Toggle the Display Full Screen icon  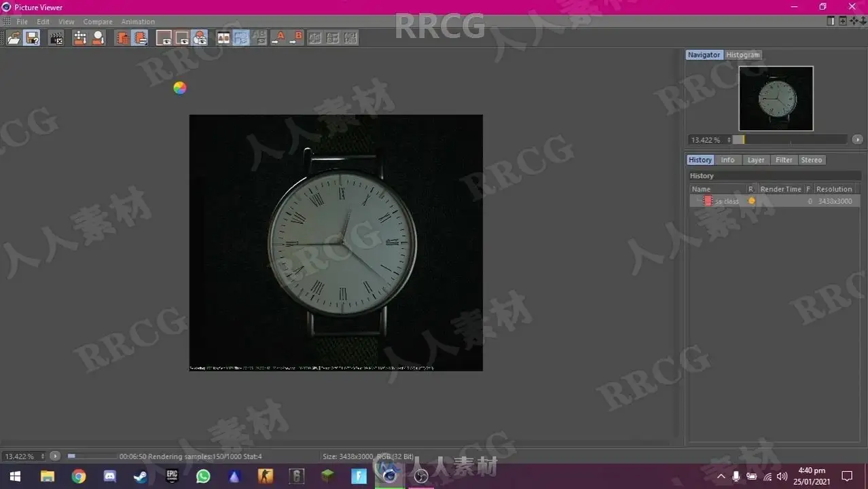pos(164,38)
